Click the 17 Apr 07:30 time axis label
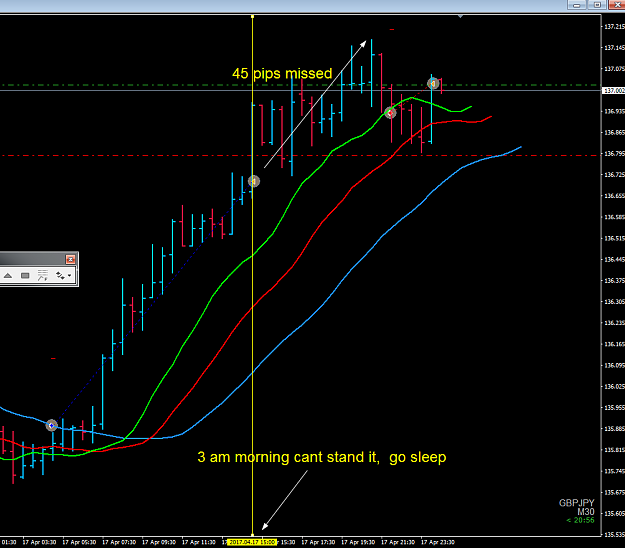 (x=119, y=542)
